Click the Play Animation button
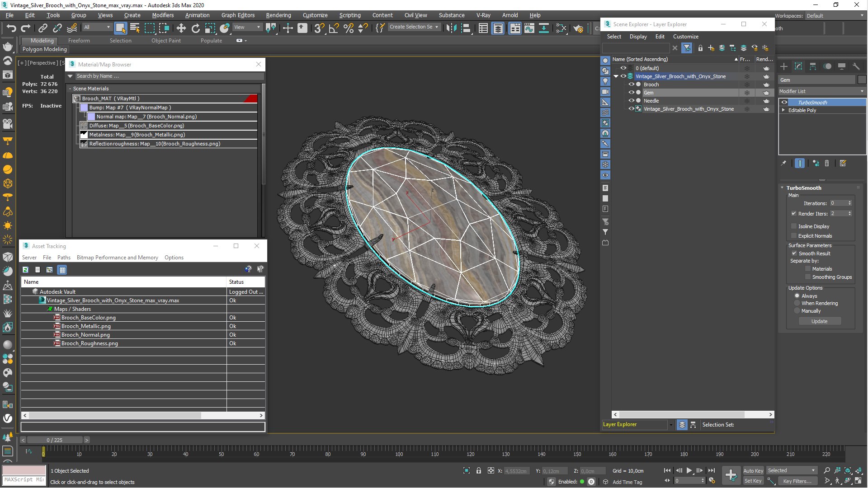The width and height of the screenshot is (868, 488). 689,471
